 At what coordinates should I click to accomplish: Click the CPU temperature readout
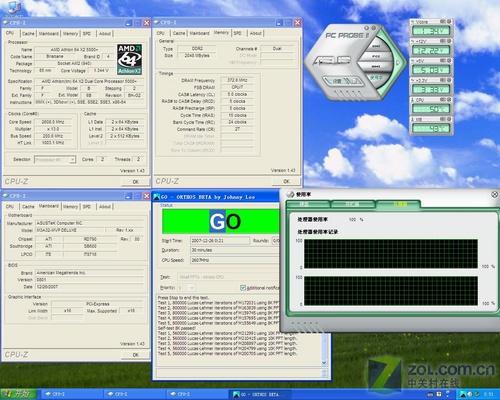[431, 109]
